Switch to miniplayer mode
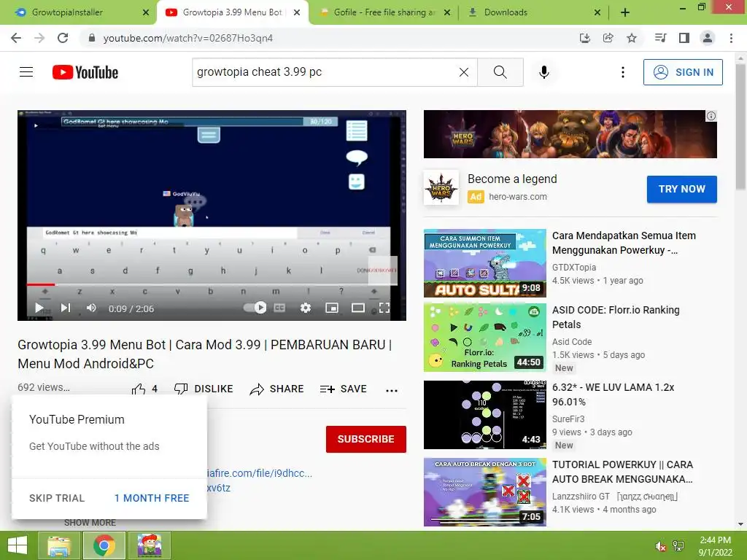 point(332,308)
